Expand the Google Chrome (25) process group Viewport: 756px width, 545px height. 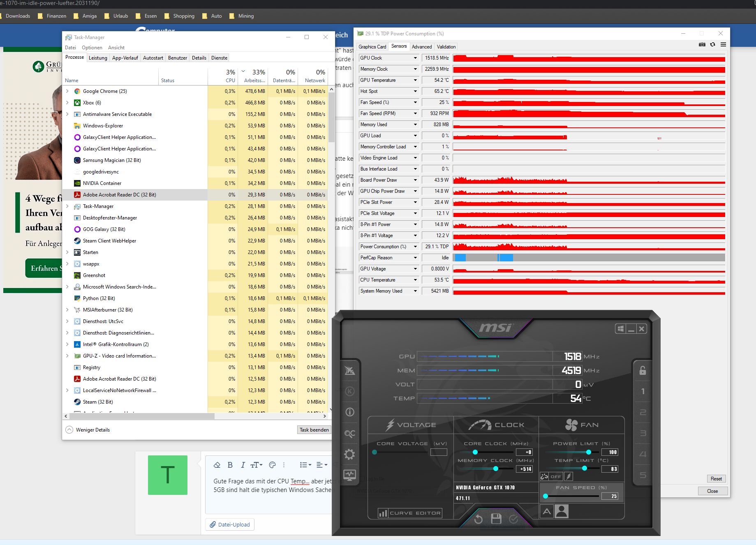(67, 91)
